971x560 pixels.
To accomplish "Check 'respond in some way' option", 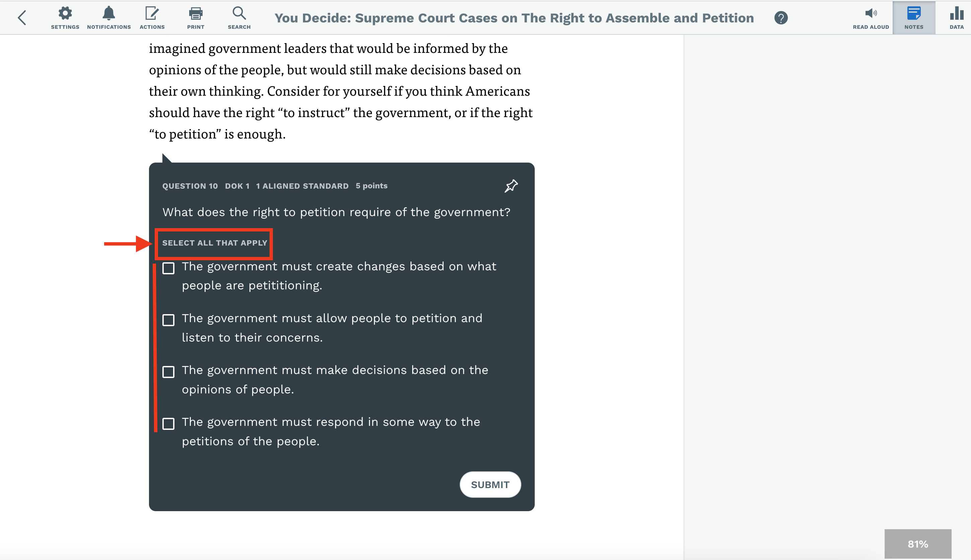I will coord(168,424).
